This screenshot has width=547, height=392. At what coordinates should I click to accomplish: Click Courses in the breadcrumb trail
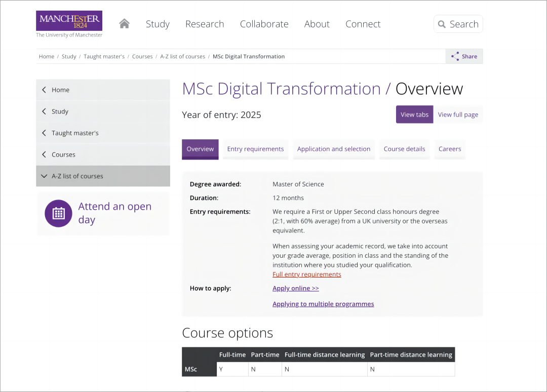tap(142, 57)
